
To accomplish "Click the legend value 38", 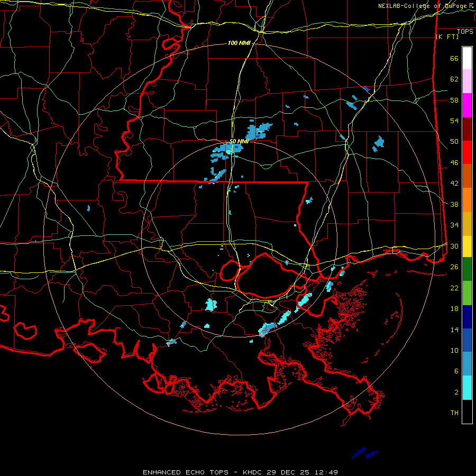I will point(454,204).
